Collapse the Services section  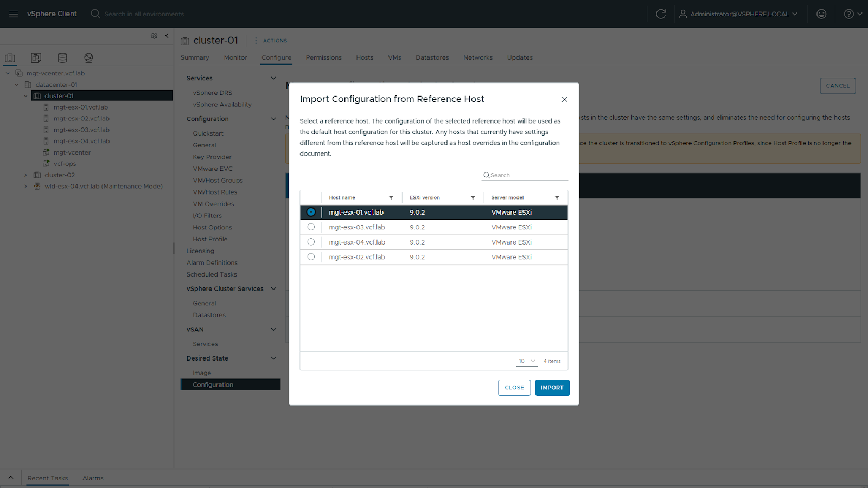pyautogui.click(x=273, y=78)
